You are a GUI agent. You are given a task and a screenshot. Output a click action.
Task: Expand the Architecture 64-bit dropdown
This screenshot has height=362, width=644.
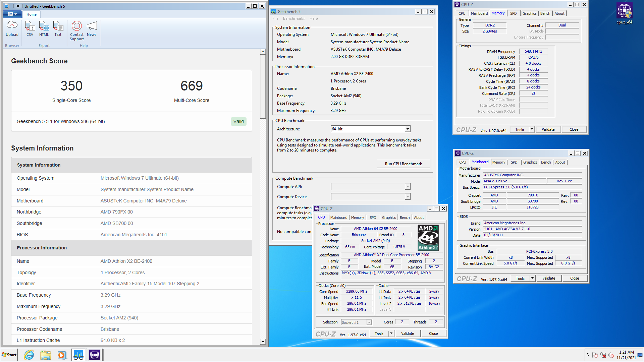[x=408, y=129]
